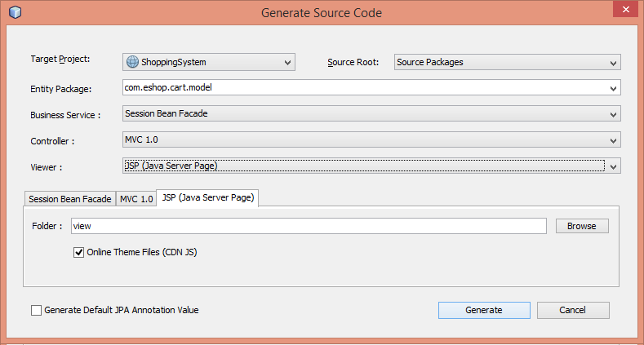This screenshot has width=644, height=345.
Task: Click the globe icon beside ShoppingSystem
Action: [132, 62]
